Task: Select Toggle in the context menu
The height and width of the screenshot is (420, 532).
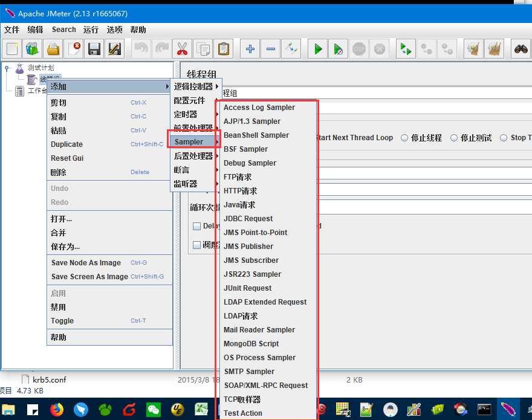Action: pyautogui.click(x=109, y=321)
